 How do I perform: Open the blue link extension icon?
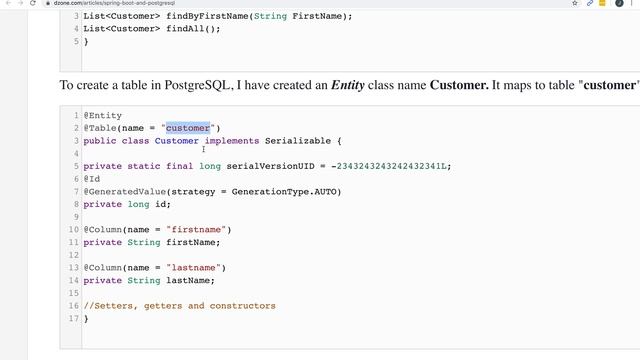pyautogui.click(x=590, y=3)
